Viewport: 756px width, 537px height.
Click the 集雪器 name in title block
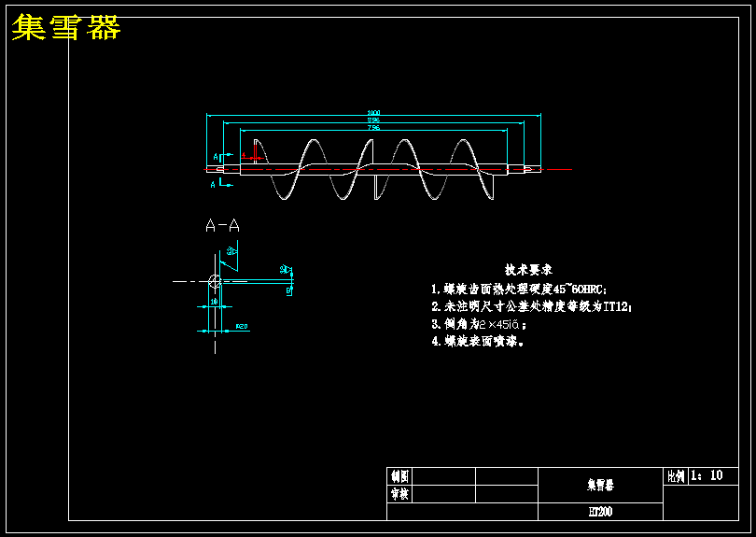tap(600, 486)
